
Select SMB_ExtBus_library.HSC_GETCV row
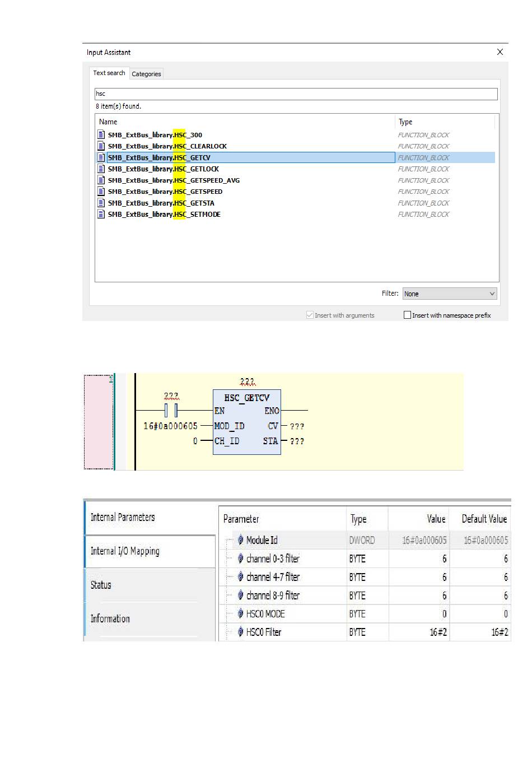(296, 157)
